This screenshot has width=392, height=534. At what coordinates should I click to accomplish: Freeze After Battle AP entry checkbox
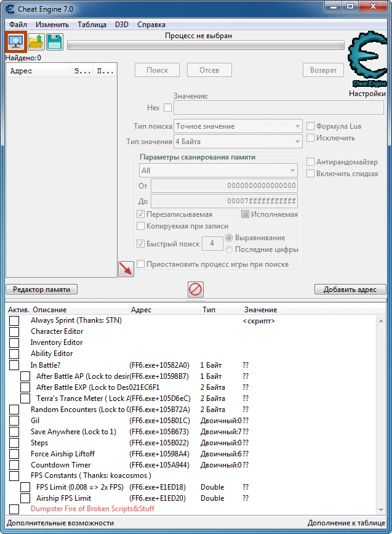[x=25, y=376]
